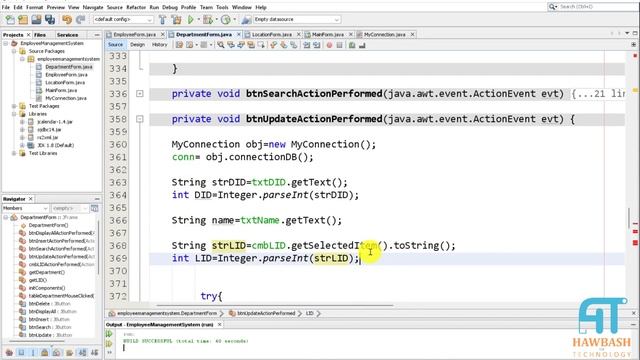Click the Undo arrow icon
Image resolution: width=640 pixels, height=360 pixels.
[67, 20]
